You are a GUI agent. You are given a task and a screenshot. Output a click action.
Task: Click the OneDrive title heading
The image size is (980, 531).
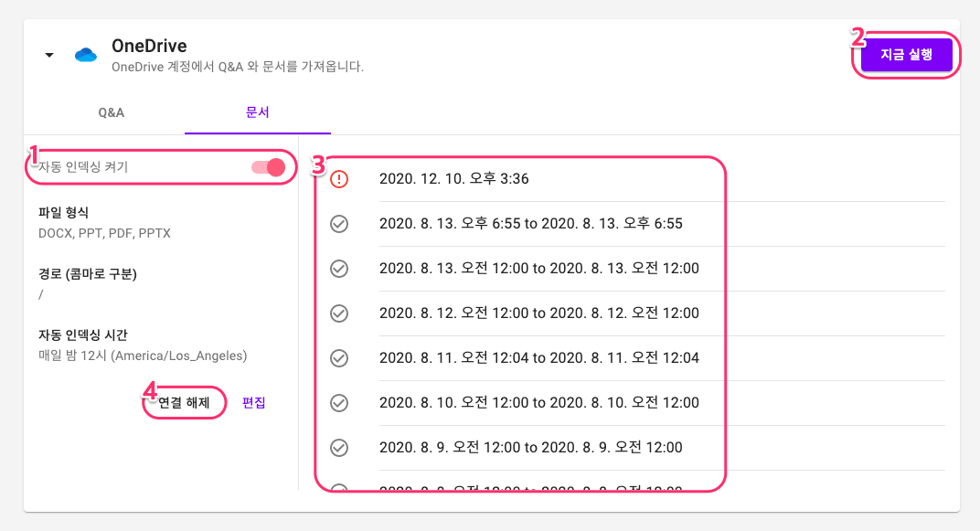[149, 46]
